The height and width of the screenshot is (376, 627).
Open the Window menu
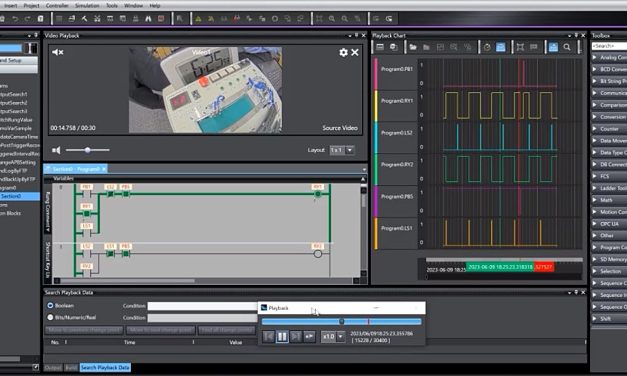click(x=134, y=6)
